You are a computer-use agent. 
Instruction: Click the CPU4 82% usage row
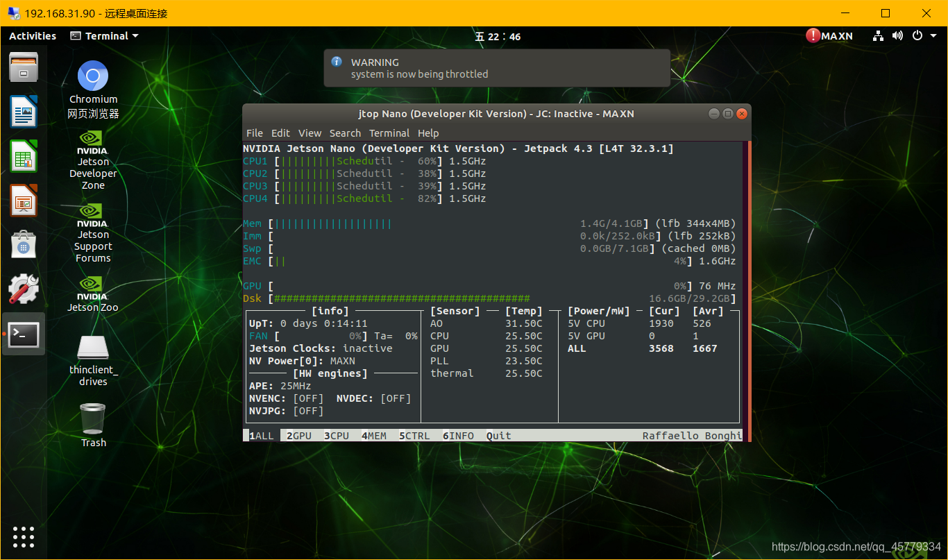tap(364, 198)
